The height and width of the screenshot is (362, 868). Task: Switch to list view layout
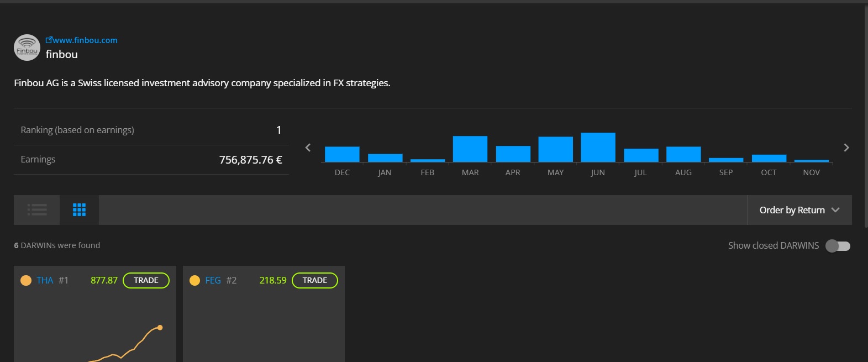pos(37,210)
